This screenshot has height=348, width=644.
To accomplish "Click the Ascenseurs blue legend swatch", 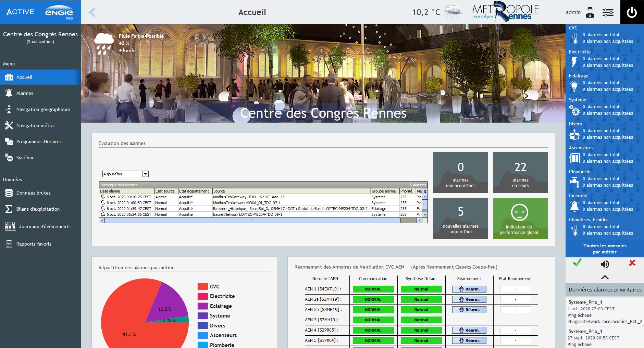I will (x=203, y=335).
